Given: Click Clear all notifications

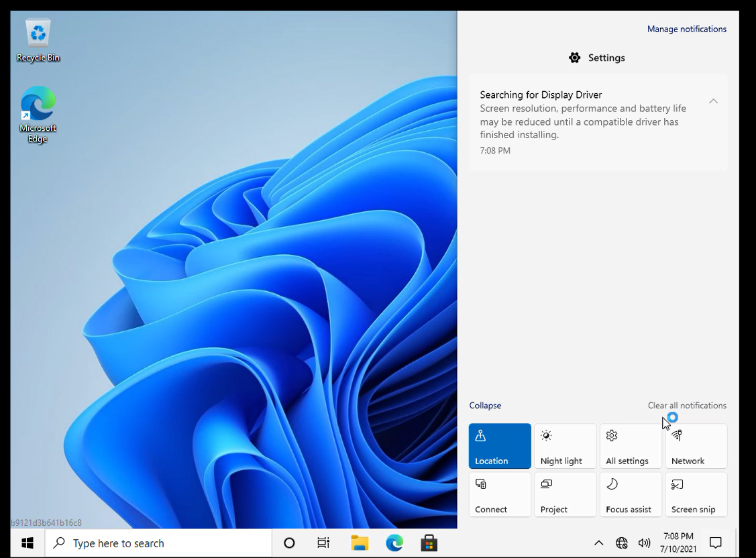Looking at the screenshot, I should [687, 405].
